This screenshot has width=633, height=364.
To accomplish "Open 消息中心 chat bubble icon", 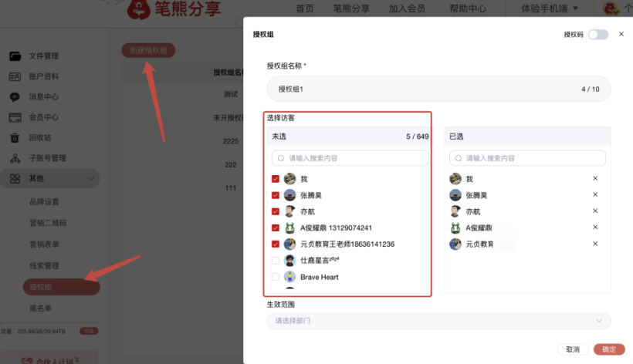I will coord(15,97).
